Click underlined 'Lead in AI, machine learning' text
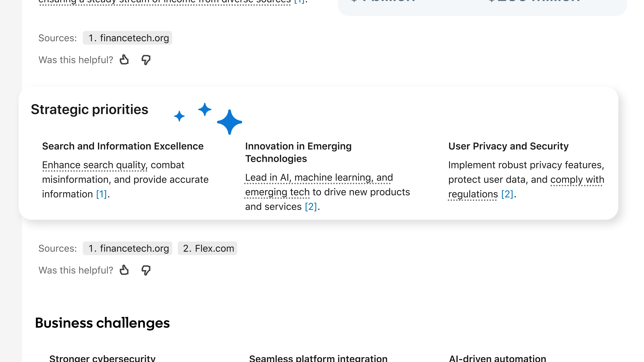 (319, 178)
